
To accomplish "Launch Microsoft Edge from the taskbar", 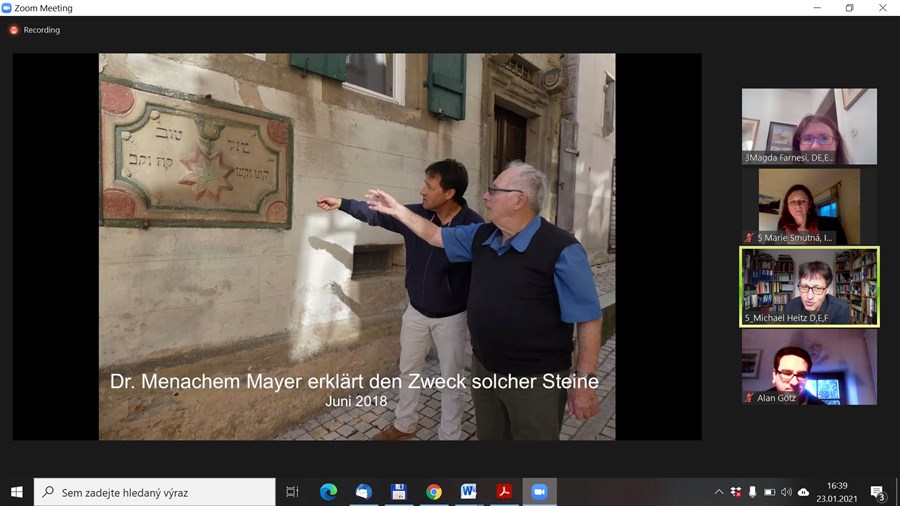I will pos(328,492).
